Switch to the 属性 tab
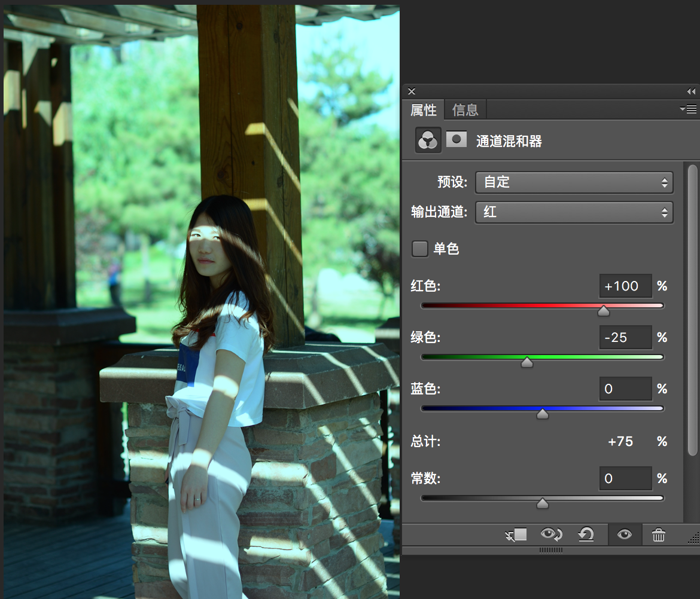Image resolution: width=700 pixels, height=599 pixels. click(x=423, y=110)
